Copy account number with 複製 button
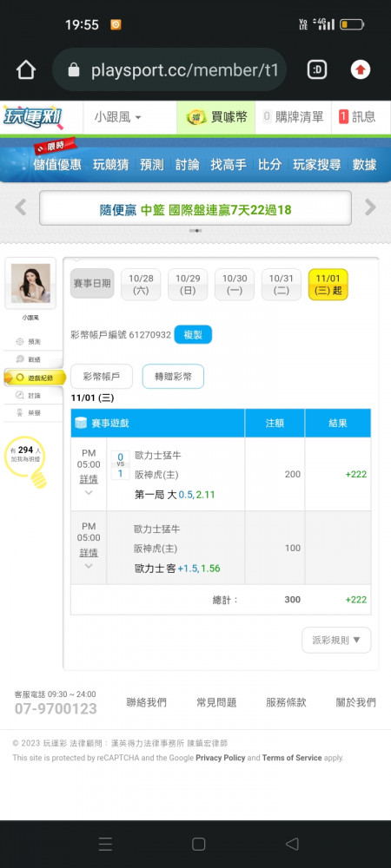This screenshot has height=868, width=391. (x=193, y=334)
